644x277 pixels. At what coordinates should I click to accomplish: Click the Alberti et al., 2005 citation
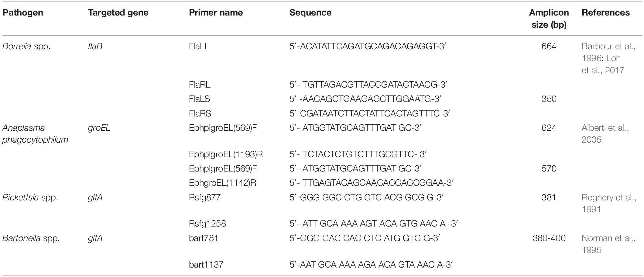[605, 133]
